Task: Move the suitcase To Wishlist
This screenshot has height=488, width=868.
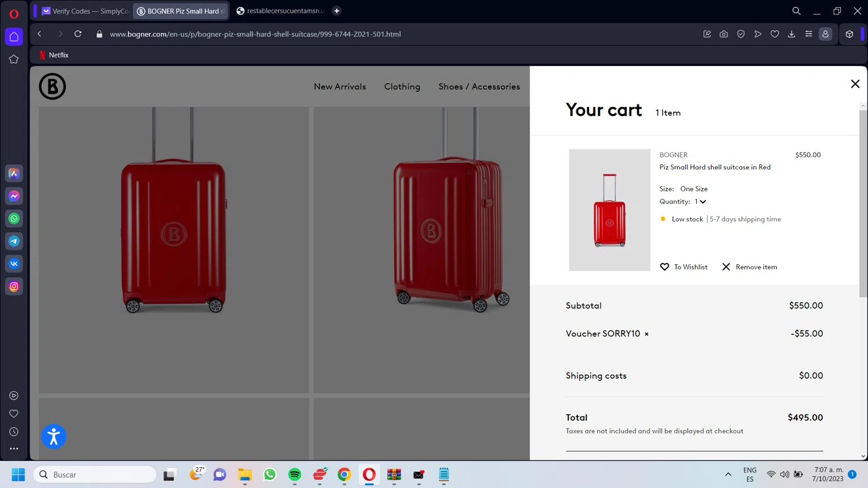Action: click(683, 267)
